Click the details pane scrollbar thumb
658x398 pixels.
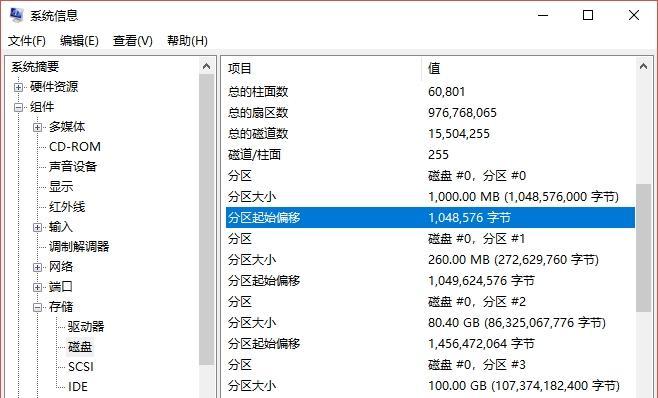click(643, 248)
